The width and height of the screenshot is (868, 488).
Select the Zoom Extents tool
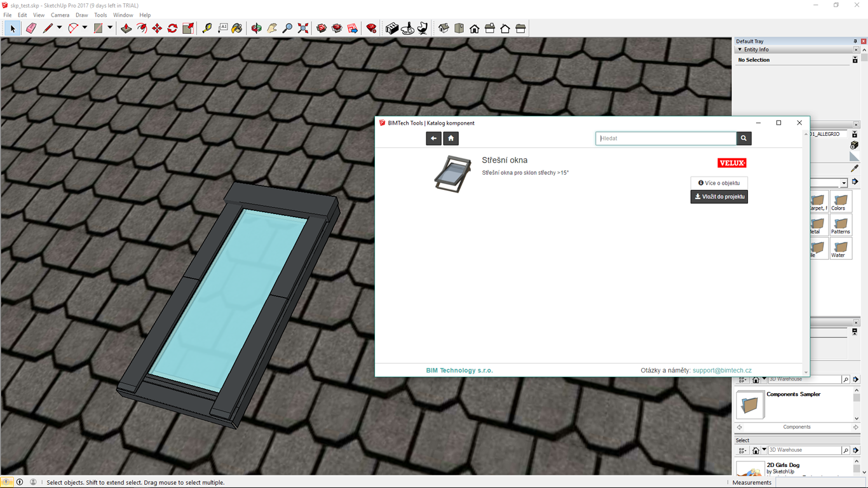[x=303, y=29]
